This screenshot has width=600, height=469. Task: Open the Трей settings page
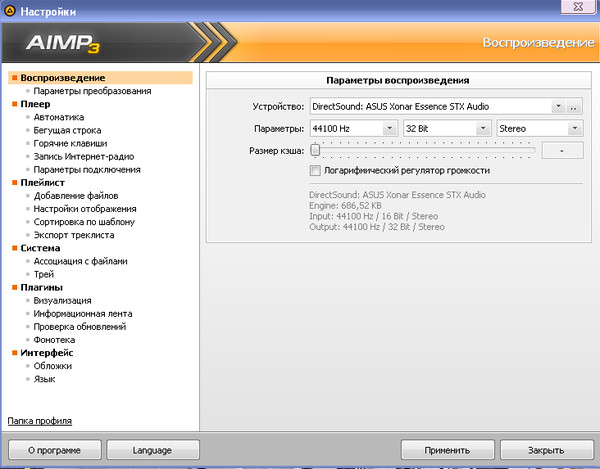(44, 274)
